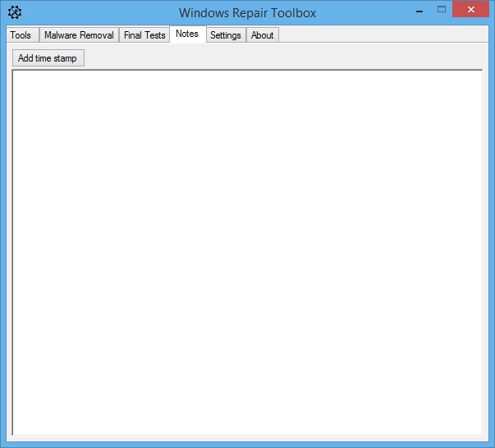495x448 pixels.
Task: Click the Windows Repair Toolbox gear icon
Action: (x=15, y=12)
